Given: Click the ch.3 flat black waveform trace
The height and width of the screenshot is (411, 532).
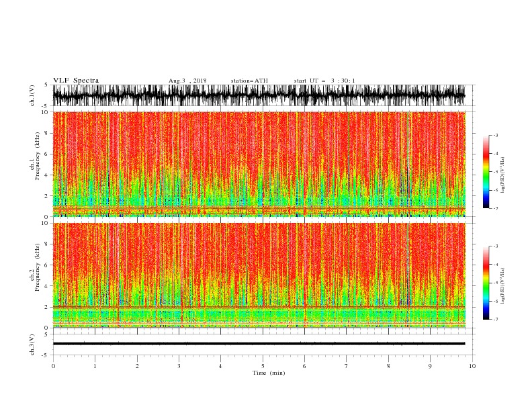Looking at the screenshot, I should (x=259, y=344).
